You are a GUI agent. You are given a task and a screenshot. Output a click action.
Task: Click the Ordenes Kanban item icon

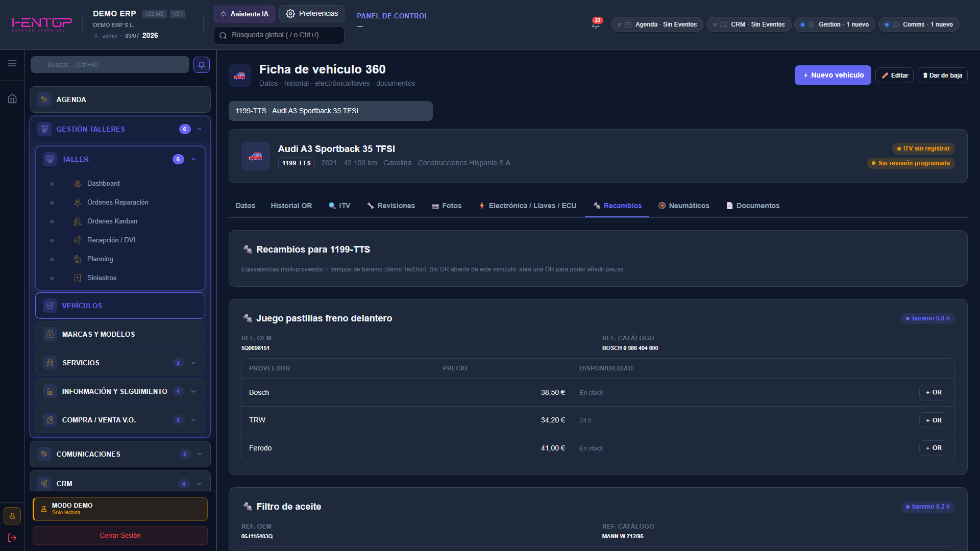pos(78,221)
